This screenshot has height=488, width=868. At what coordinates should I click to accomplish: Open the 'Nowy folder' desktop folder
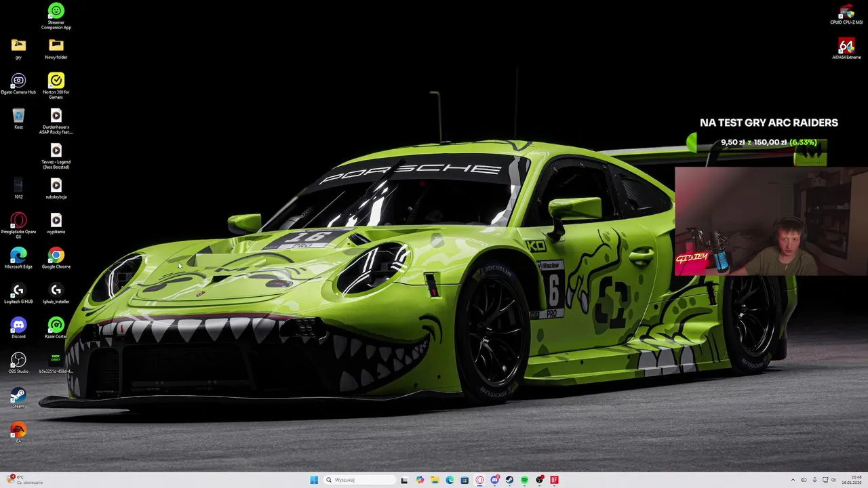click(x=56, y=49)
